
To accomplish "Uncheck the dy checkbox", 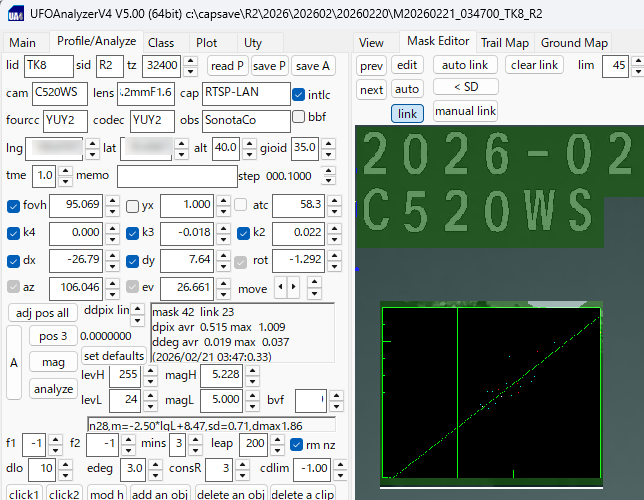I will (x=132, y=261).
